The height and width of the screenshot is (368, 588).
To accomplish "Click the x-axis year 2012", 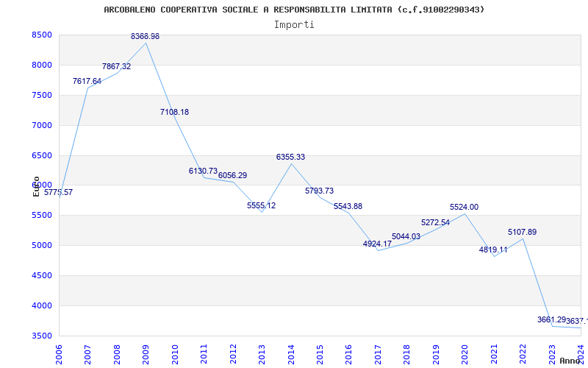I will [x=233, y=354].
